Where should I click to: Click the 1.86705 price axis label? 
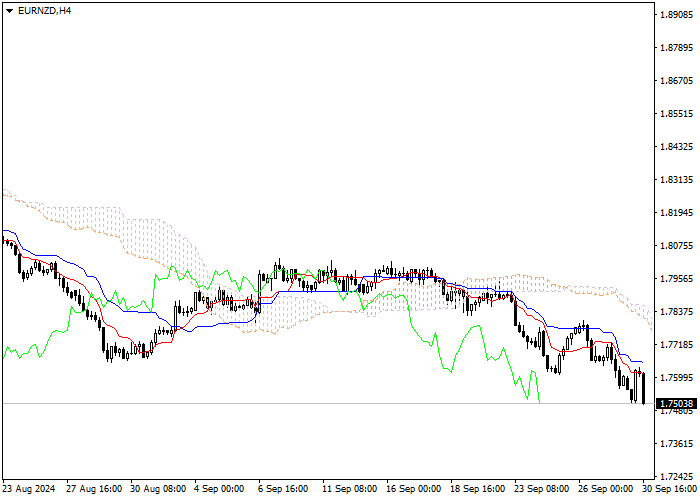pos(676,81)
